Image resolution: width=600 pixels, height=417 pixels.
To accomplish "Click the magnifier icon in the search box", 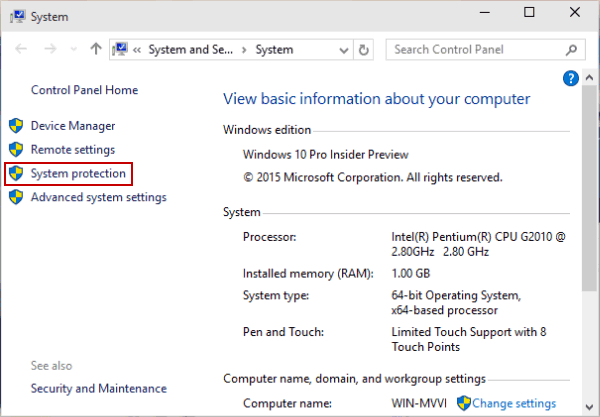I will [572, 49].
